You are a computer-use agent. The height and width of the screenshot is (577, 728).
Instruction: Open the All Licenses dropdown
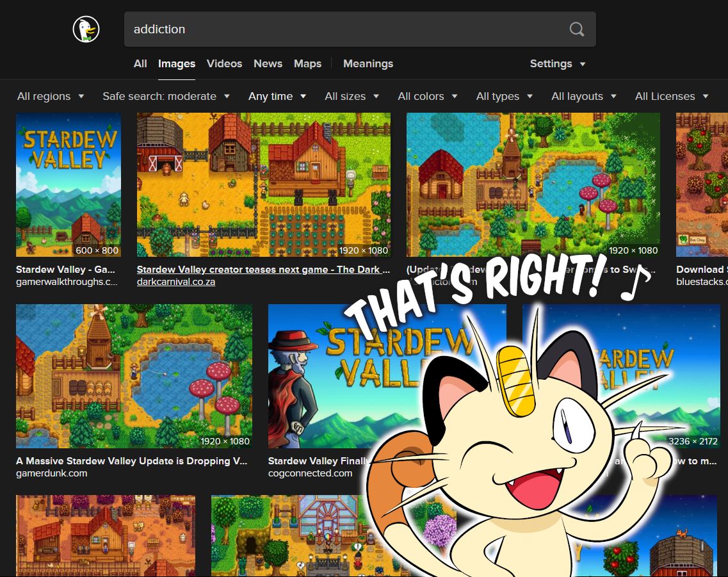point(671,96)
